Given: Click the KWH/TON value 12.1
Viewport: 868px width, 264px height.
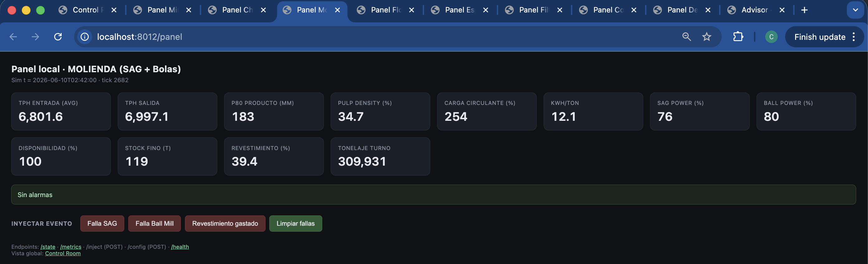Looking at the screenshot, I should pyautogui.click(x=564, y=117).
